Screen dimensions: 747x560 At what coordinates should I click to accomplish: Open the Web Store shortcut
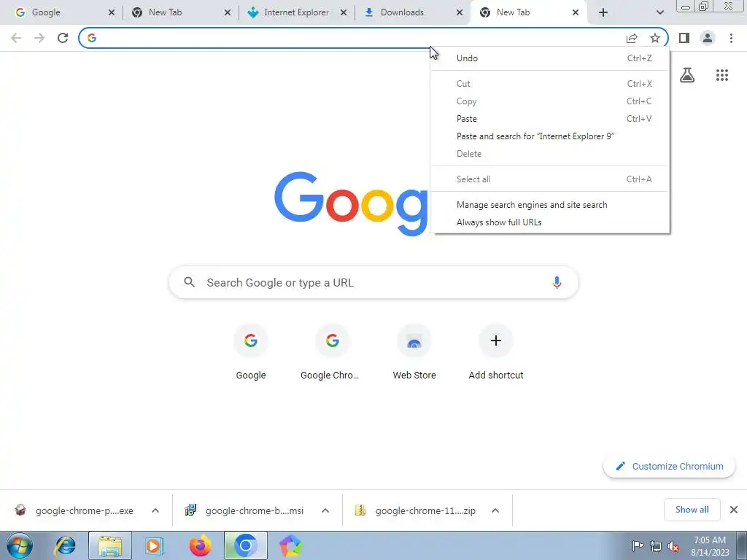(414, 352)
